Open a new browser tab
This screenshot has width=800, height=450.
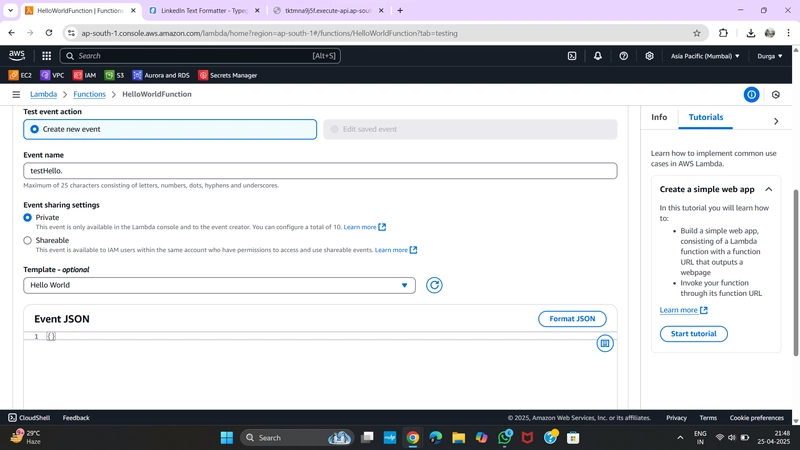(400, 10)
